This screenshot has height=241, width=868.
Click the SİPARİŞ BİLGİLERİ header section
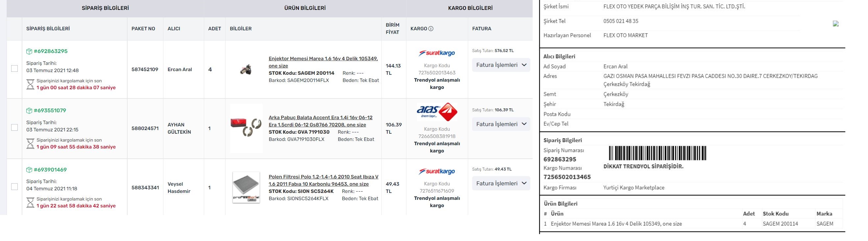(105, 8)
